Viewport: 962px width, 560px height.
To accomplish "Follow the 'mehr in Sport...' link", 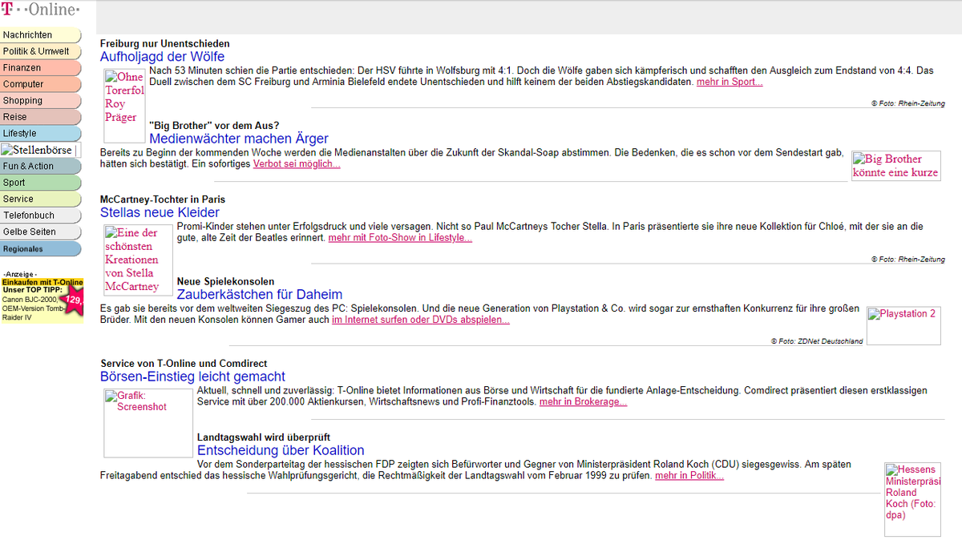I will (730, 83).
